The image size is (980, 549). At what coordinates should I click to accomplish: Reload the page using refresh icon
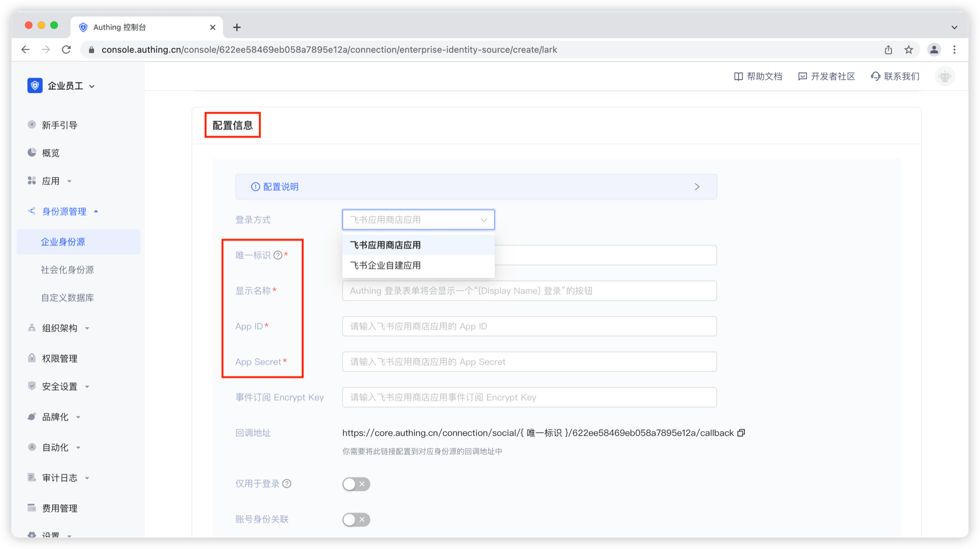[66, 49]
